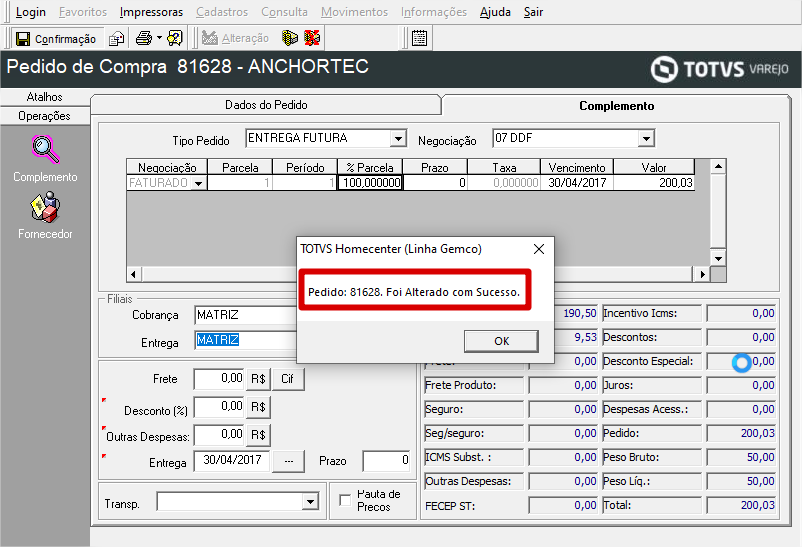Open the Transp. dropdown
Screen dimensions: 802x547
[x=310, y=501]
